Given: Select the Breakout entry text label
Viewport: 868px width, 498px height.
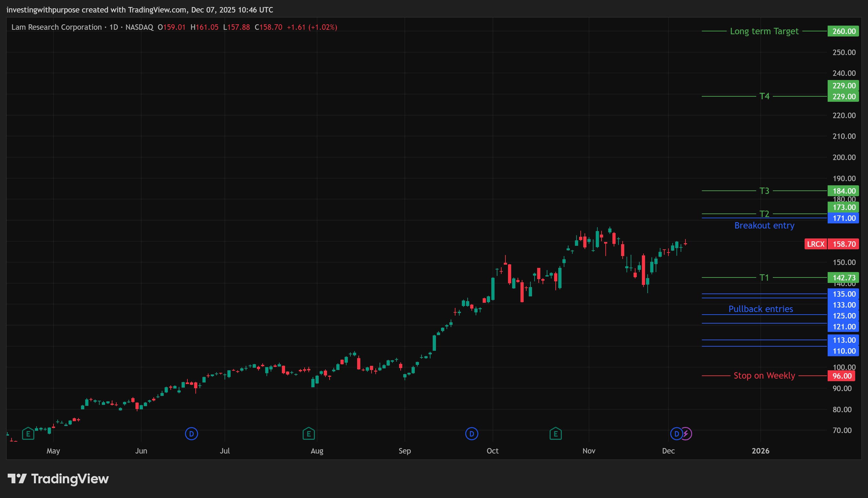Looking at the screenshot, I should point(764,225).
